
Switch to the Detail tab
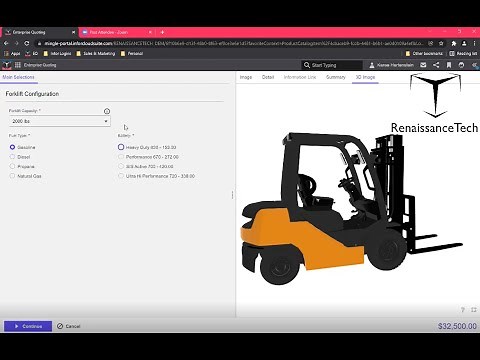pos(268,77)
